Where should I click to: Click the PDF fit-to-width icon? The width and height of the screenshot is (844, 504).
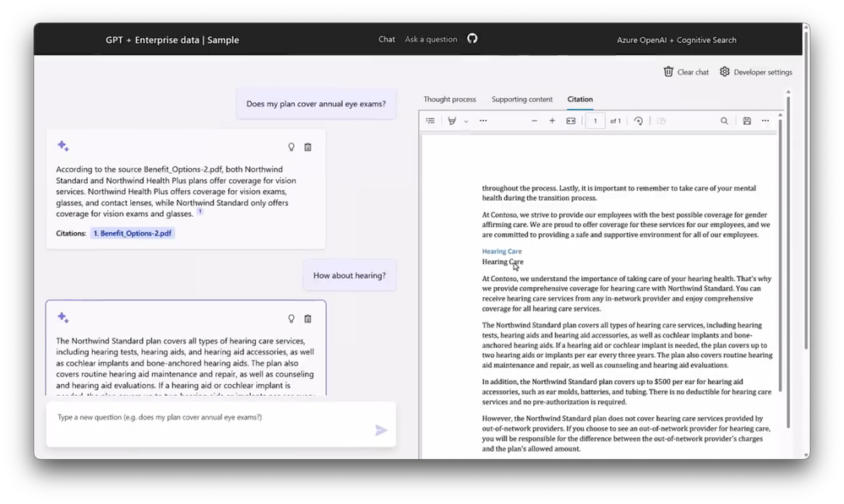pyautogui.click(x=571, y=121)
